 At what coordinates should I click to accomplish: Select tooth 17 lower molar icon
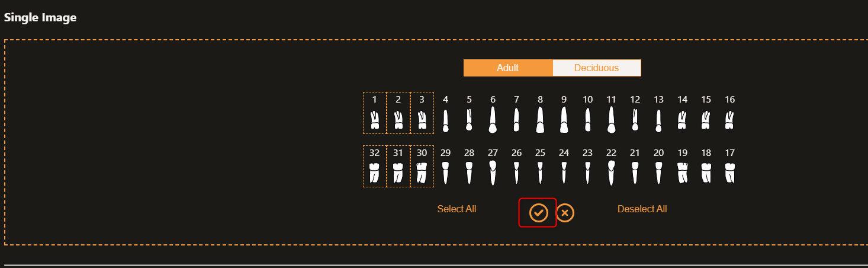(729, 173)
